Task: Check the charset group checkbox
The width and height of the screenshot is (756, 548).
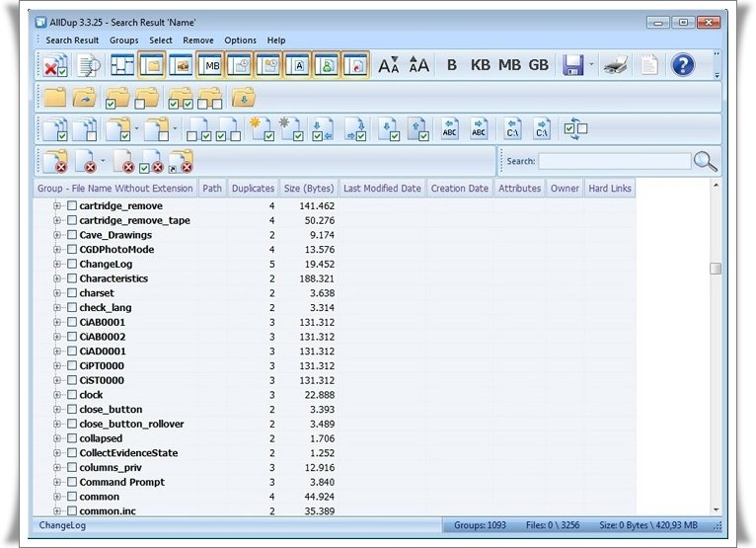Action: (72, 293)
